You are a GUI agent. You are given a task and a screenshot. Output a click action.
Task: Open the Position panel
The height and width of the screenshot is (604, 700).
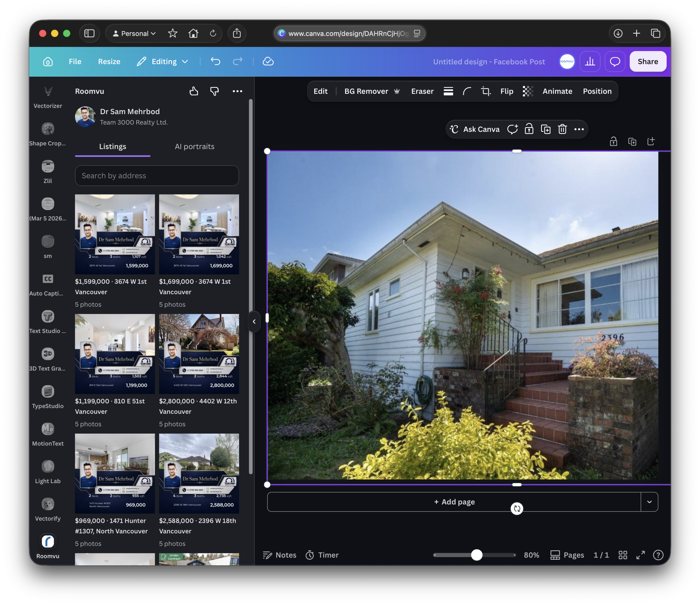click(597, 91)
